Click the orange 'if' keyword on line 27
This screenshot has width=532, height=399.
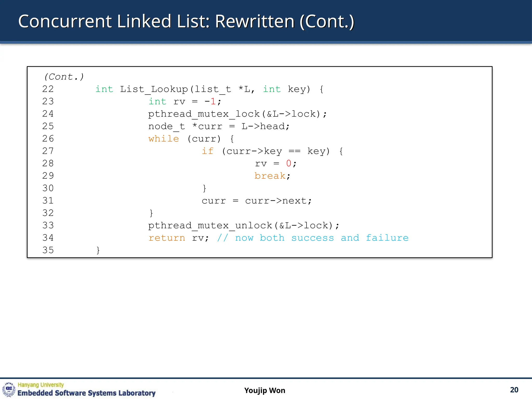coord(208,151)
